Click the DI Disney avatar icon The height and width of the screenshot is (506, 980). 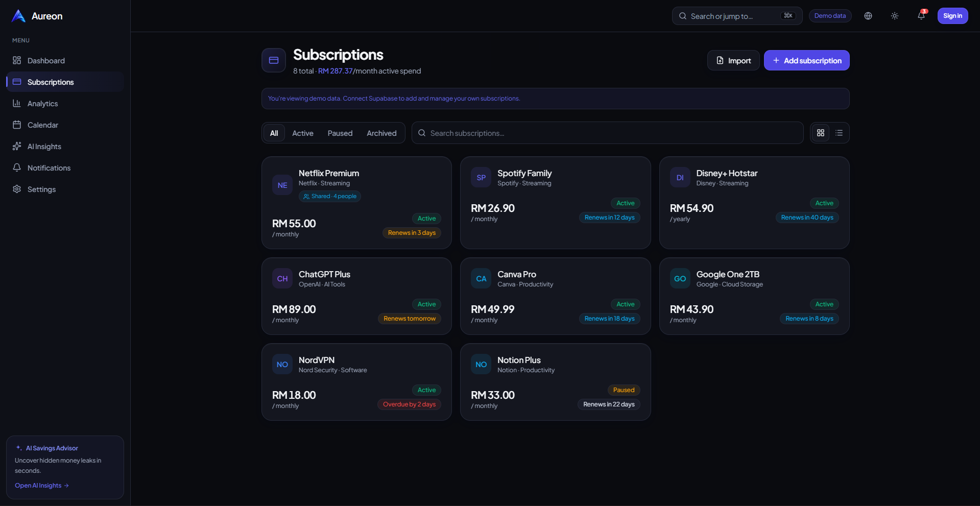[680, 177]
